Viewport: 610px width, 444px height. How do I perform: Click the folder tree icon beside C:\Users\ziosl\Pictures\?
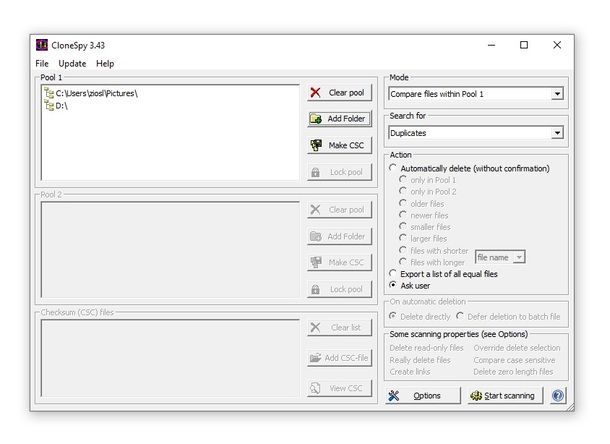49,93
